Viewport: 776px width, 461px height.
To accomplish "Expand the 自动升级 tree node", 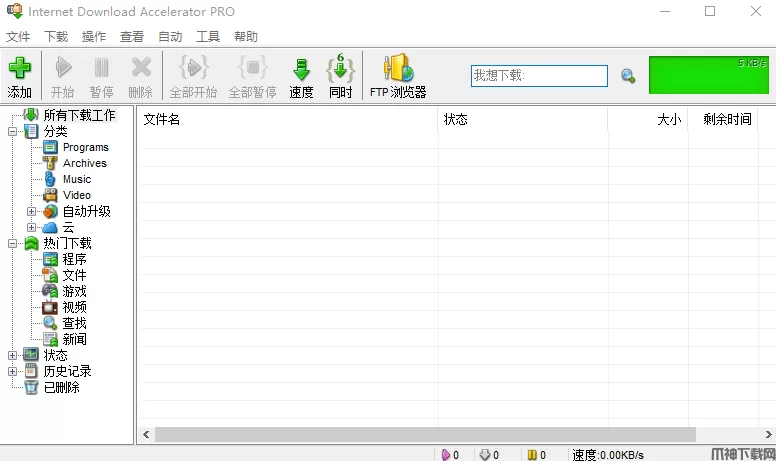I will point(31,211).
